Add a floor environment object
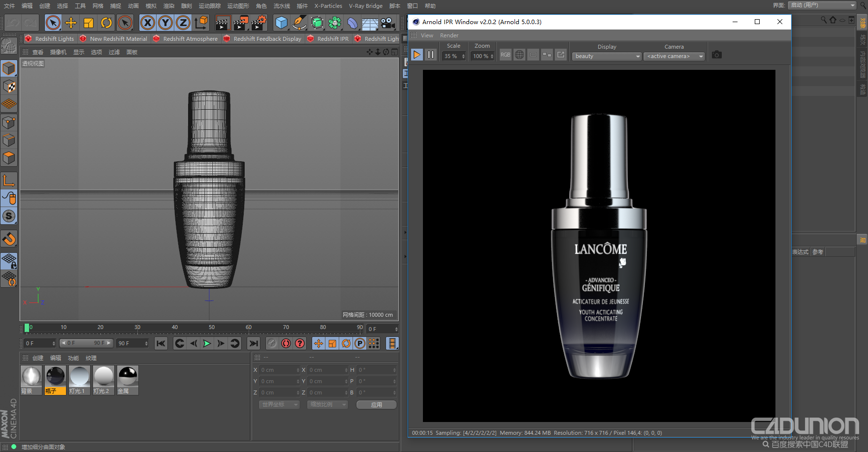Viewport: 868px width, 452px height. tap(370, 23)
